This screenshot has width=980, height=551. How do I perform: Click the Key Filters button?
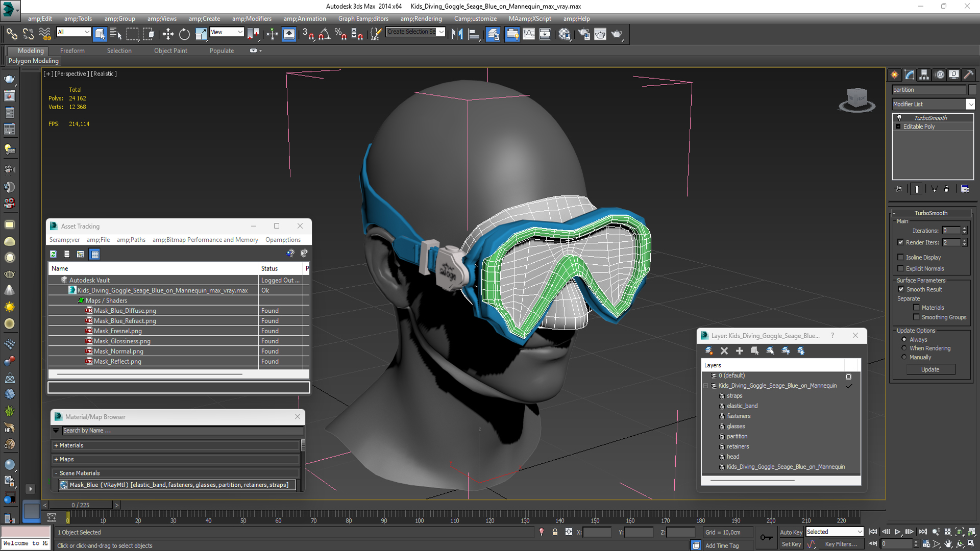tap(841, 544)
